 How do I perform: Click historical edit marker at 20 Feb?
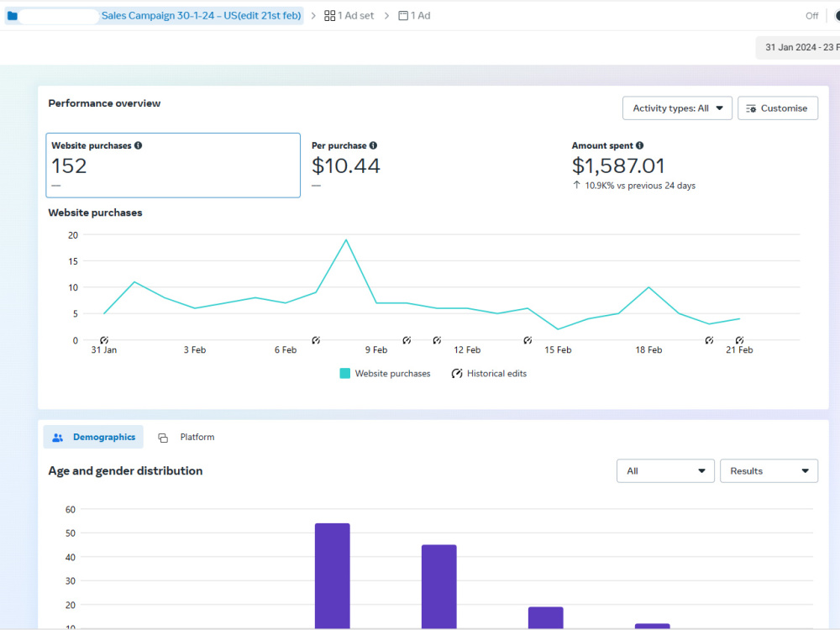(709, 340)
